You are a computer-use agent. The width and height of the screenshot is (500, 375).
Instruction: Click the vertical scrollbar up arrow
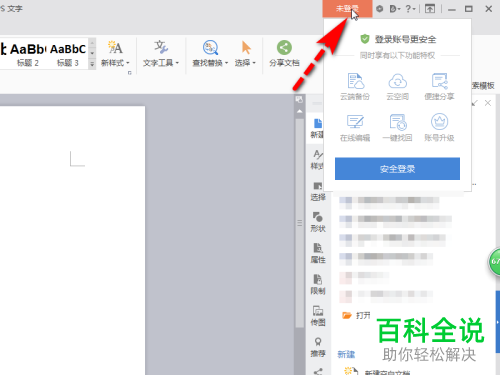[x=299, y=111]
